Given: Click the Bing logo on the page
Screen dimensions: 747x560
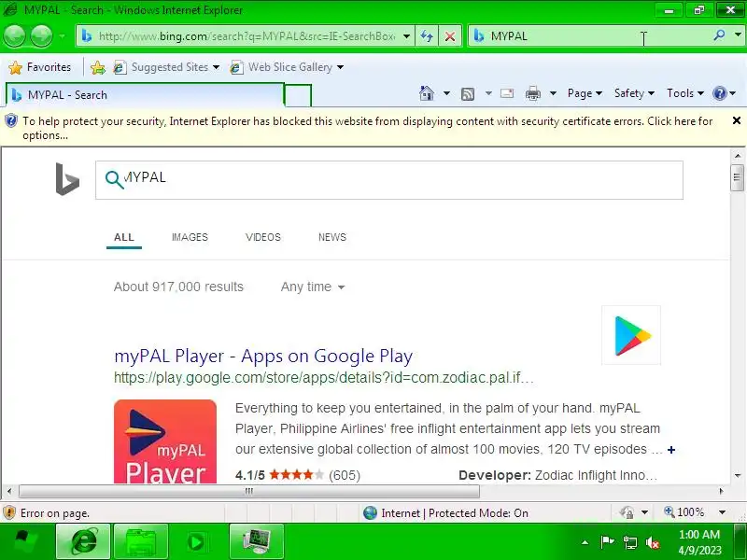Looking at the screenshot, I should 67,179.
